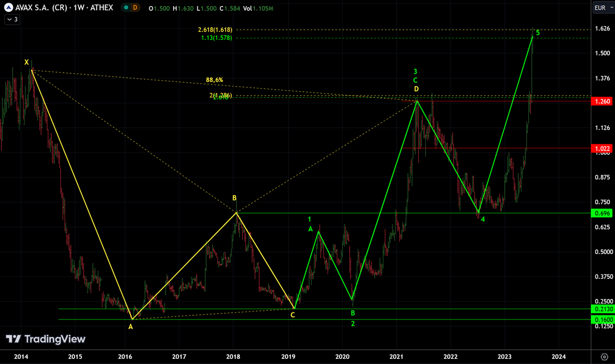Select the yellow X pattern point label
The height and width of the screenshot is (364, 615).
(x=26, y=62)
